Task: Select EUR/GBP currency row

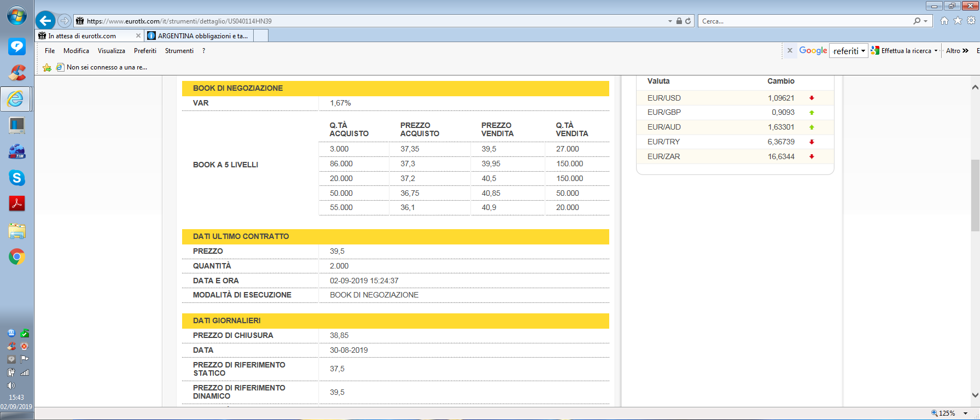Action: click(736, 112)
